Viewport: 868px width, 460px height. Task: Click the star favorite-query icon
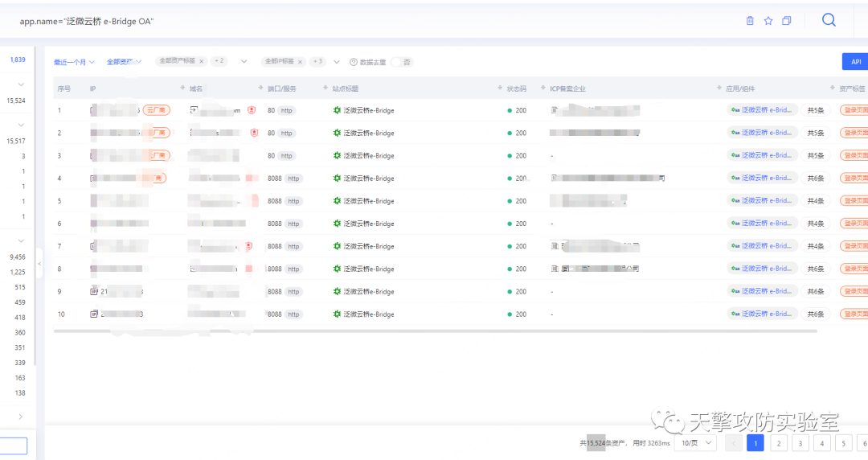click(x=768, y=21)
